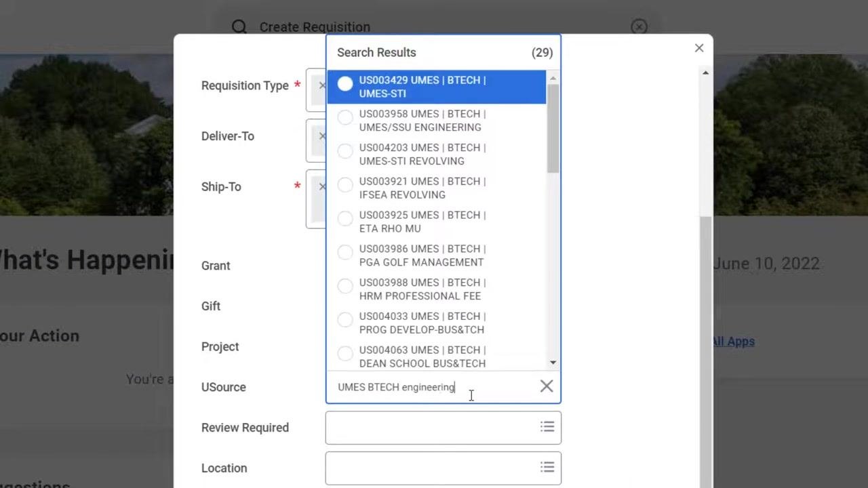Click the Requisition Type label
The image size is (868, 488).
point(245,85)
